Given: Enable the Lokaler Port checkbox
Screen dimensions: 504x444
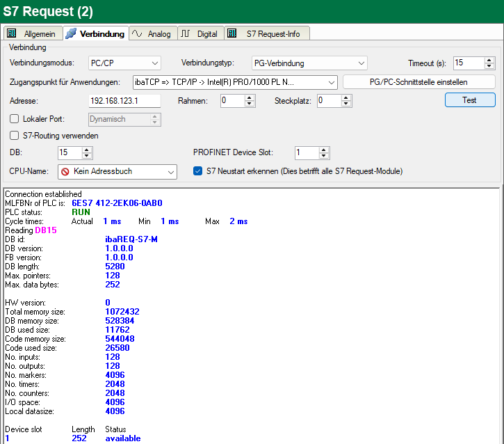Looking at the screenshot, I should tap(15, 120).
